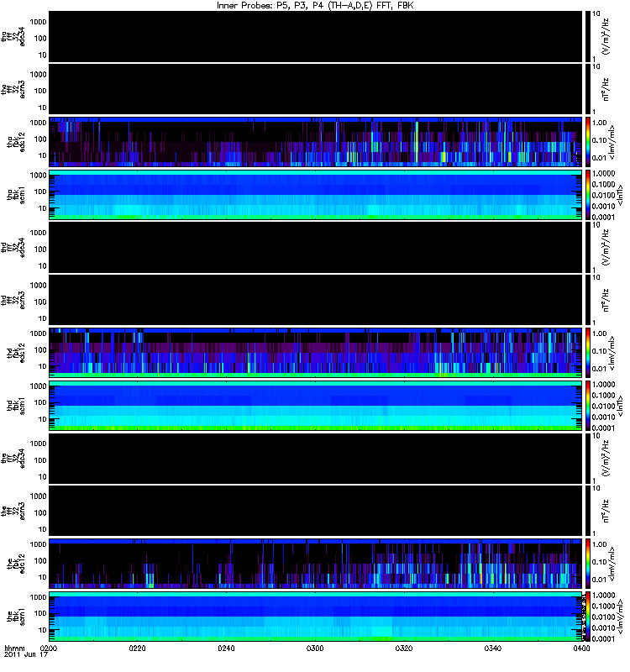This screenshot has height=672, width=630.
Task: Click the 0220 time axis tick label
Action: [137, 648]
